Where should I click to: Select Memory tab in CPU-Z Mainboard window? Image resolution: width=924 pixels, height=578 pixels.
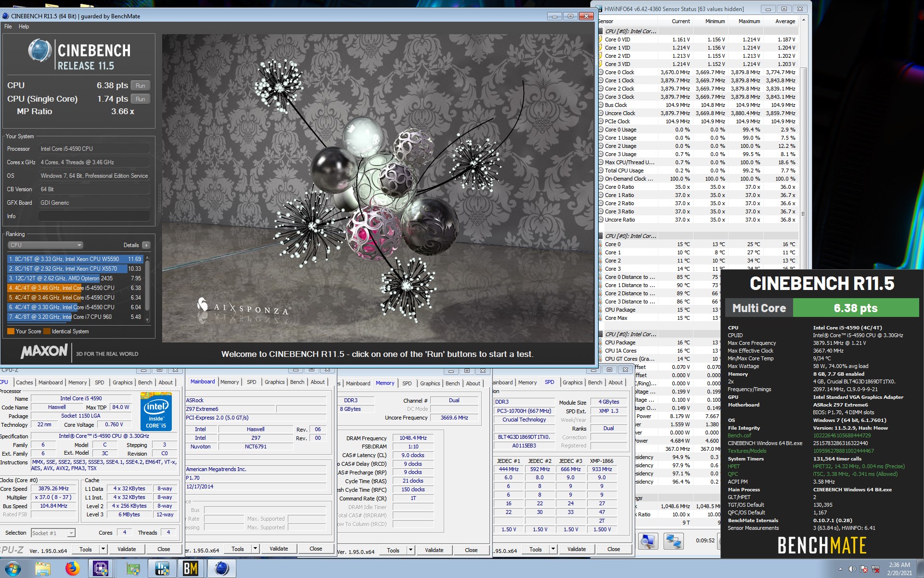point(230,382)
